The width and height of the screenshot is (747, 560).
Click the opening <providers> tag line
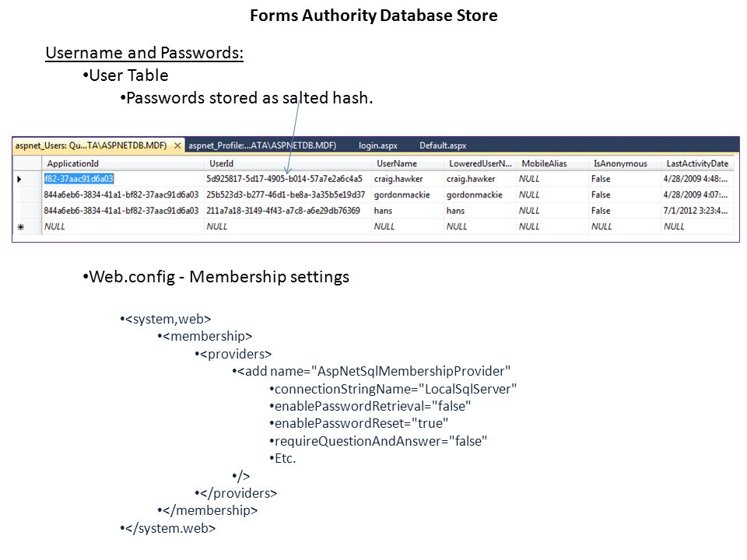[233, 355]
